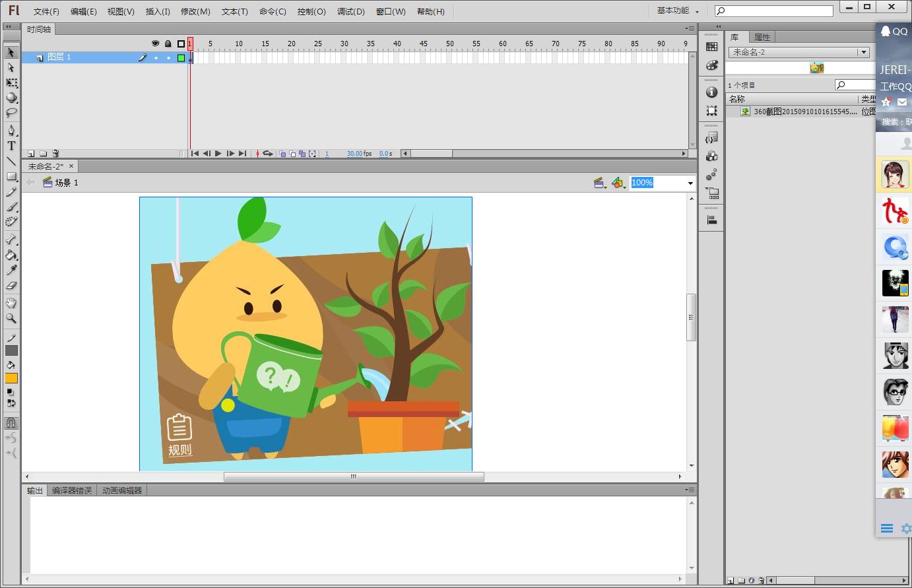Pick the Paint Bucket tool
The height and width of the screenshot is (588, 912).
click(x=11, y=255)
